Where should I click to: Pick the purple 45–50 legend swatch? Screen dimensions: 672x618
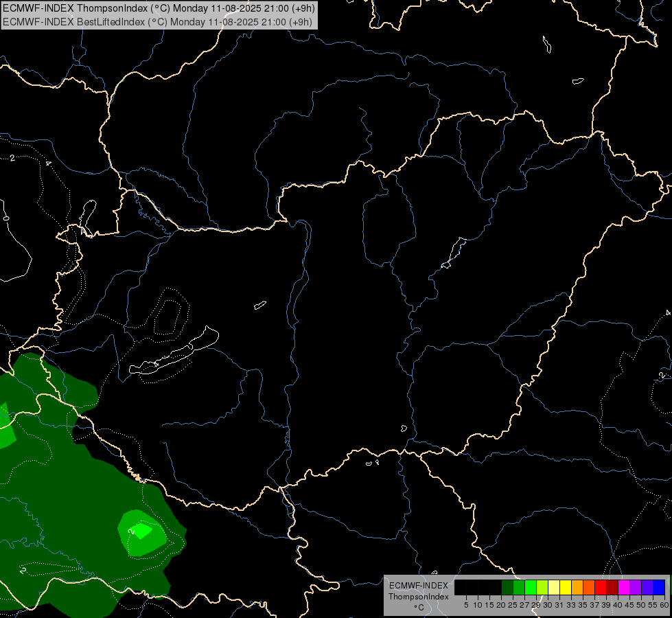[x=636, y=587]
